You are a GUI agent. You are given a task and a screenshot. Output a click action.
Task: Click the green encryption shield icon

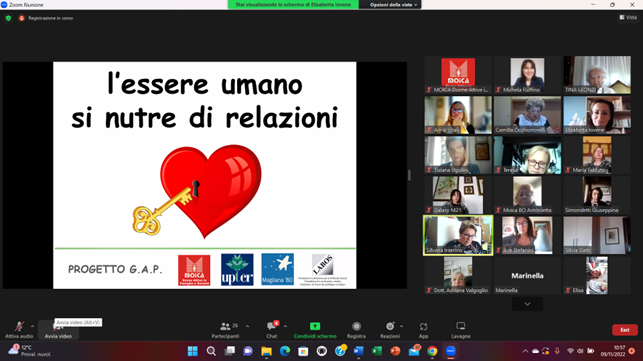tap(8, 18)
